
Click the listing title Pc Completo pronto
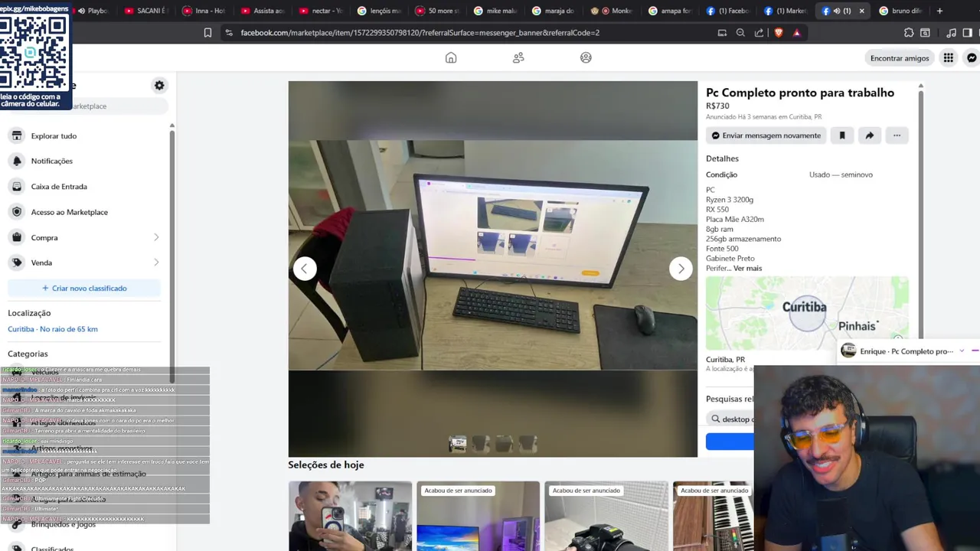tap(800, 93)
